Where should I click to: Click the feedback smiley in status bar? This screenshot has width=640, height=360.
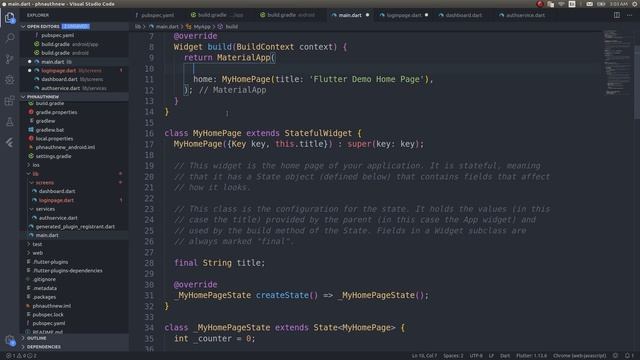(616, 356)
